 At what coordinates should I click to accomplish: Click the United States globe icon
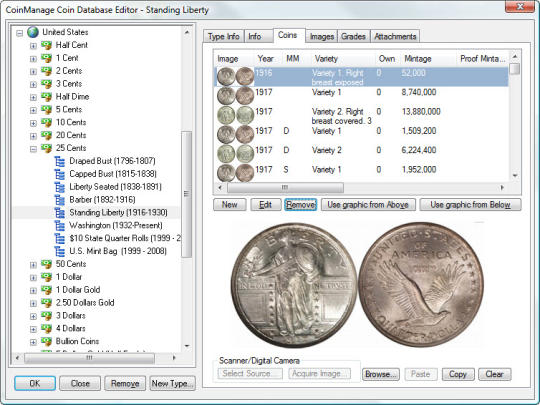[33, 32]
